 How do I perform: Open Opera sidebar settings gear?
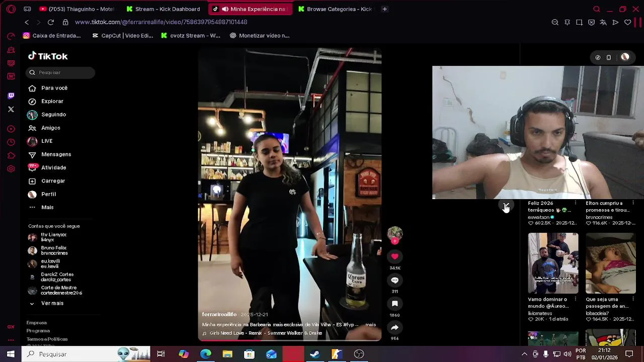(11, 169)
